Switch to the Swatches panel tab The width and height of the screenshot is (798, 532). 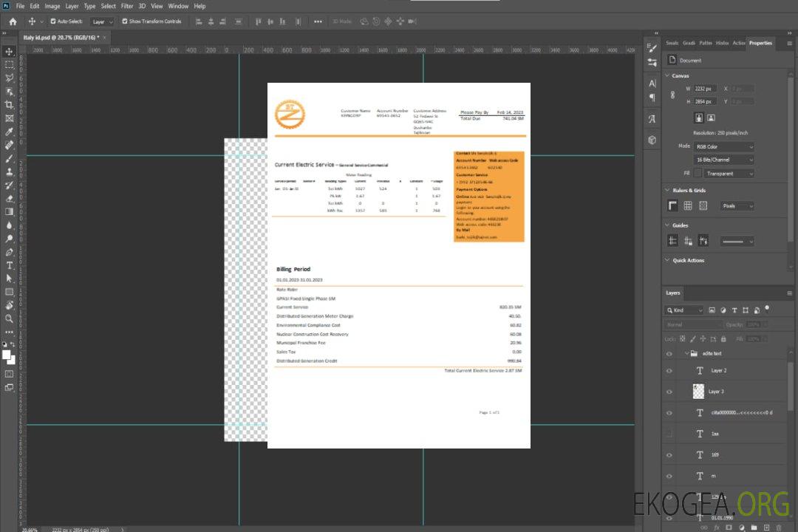672,43
